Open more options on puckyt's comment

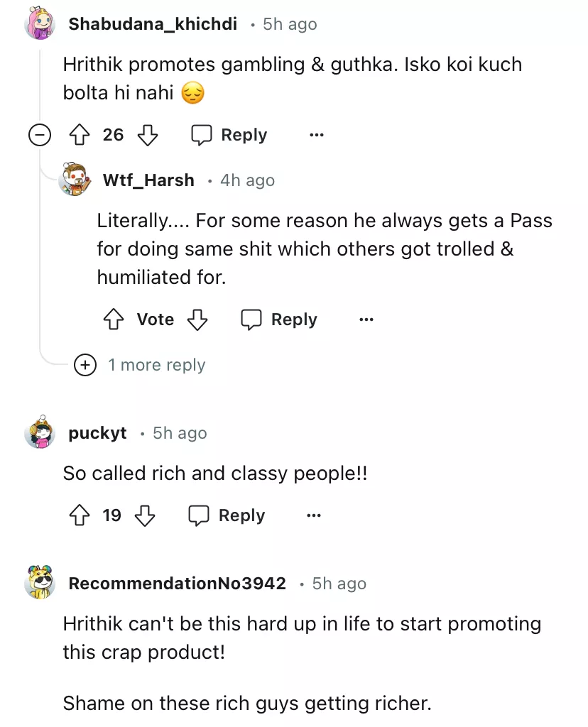pyautogui.click(x=314, y=515)
